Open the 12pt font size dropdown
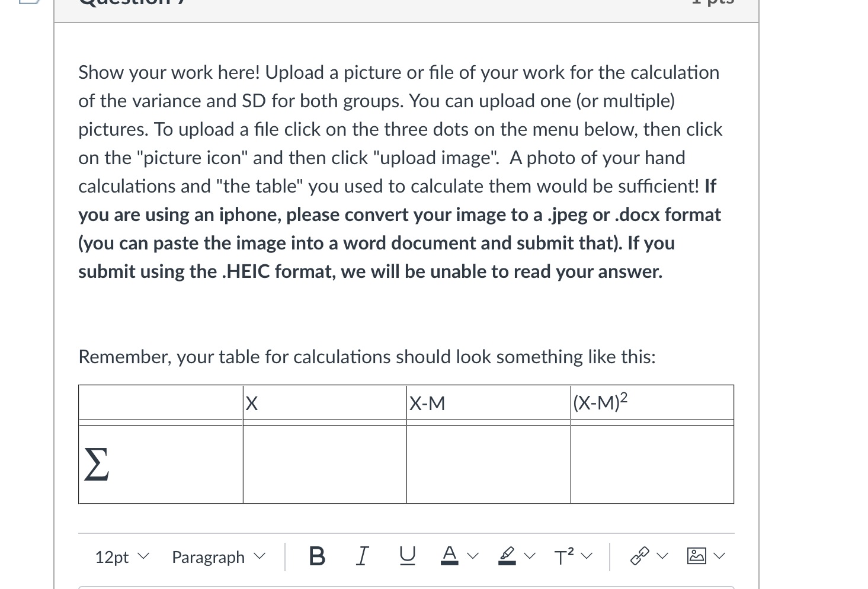Image resolution: width=868 pixels, height=589 pixels. point(120,557)
